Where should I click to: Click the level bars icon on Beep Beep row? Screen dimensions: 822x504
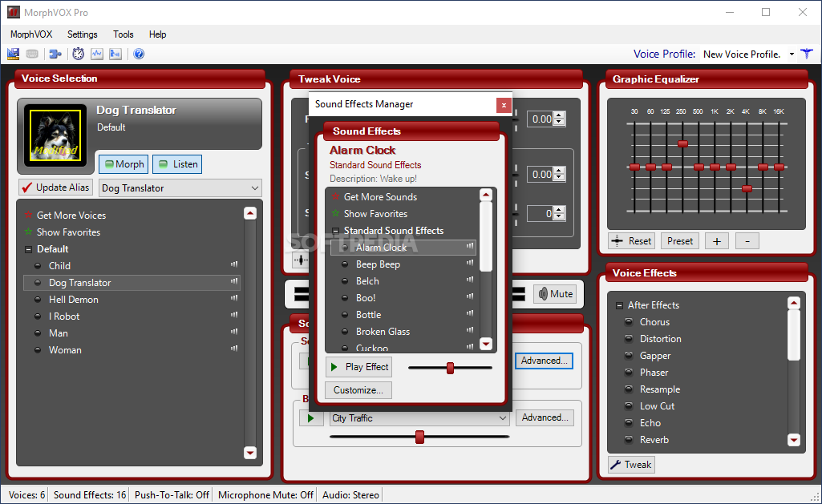470,263
